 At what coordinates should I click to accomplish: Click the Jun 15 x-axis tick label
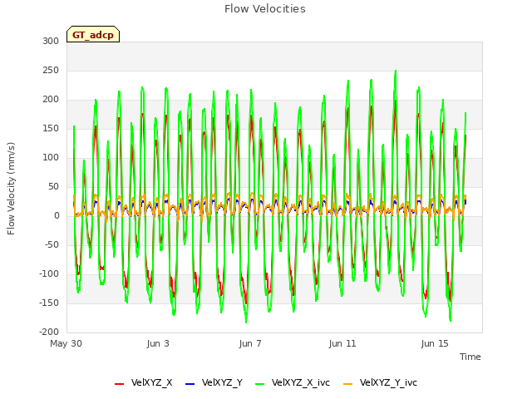(x=435, y=343)
